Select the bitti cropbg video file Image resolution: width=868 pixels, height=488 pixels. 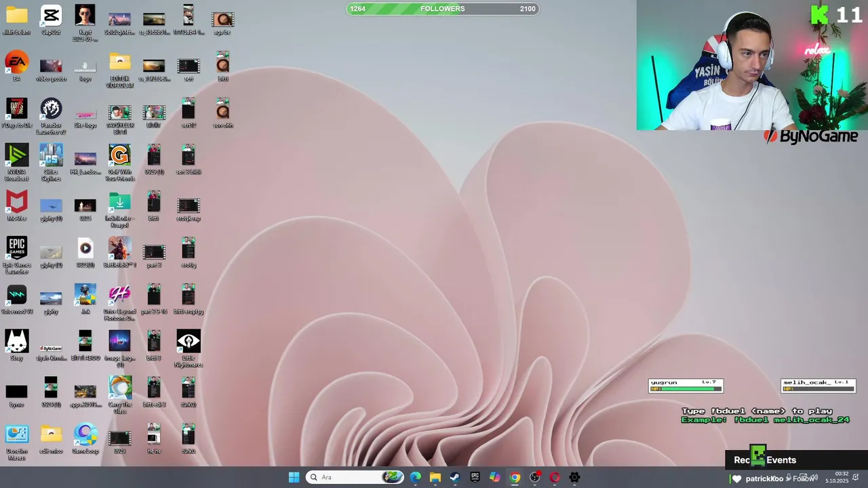[x=189, y=299]
